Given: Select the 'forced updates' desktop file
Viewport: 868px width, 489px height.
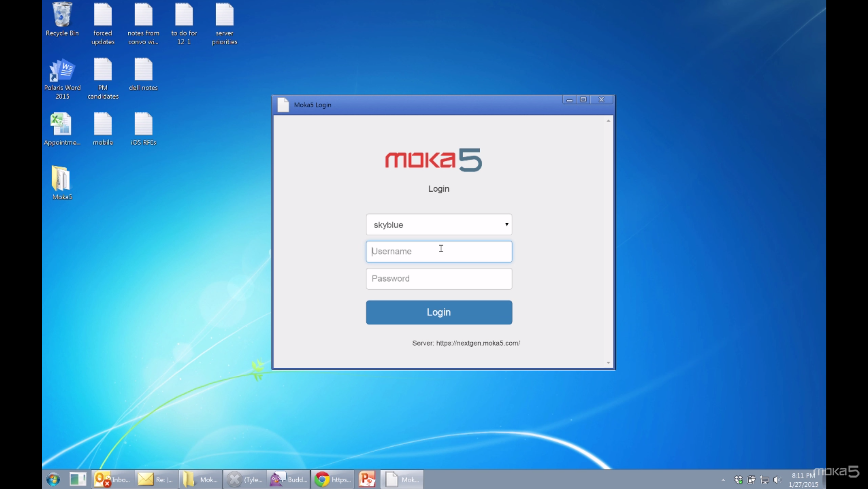Looking at the screenshot, I should click(x=103, y=24).
